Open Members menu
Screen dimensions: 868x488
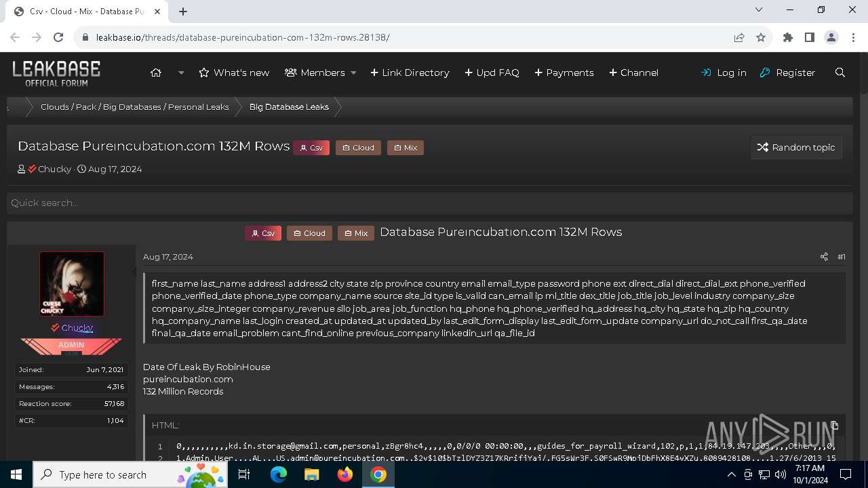(315, 73)
